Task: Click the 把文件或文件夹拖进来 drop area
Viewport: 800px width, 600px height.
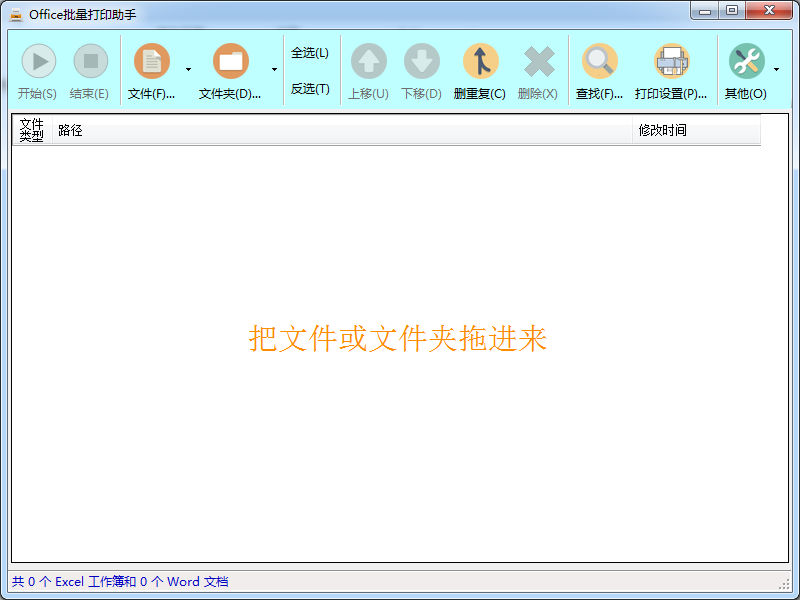Action: click(396, 340)
